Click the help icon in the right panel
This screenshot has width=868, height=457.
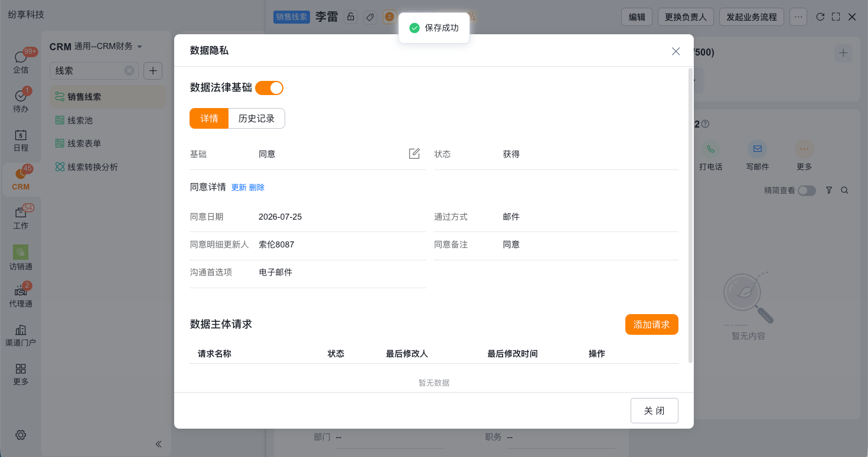coord(705,124)
